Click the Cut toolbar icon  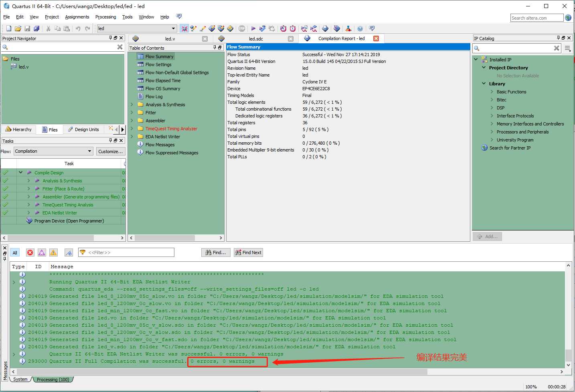(48, 28)
